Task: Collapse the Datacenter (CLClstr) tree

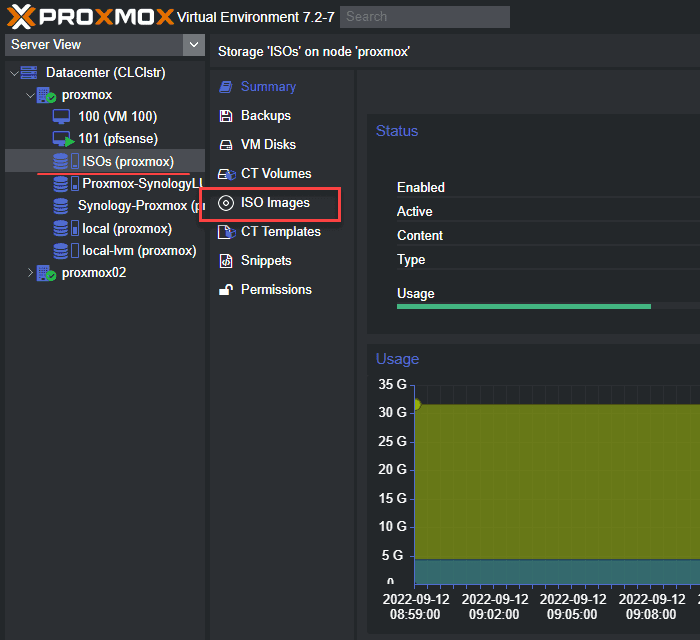Action: [14, 73]
